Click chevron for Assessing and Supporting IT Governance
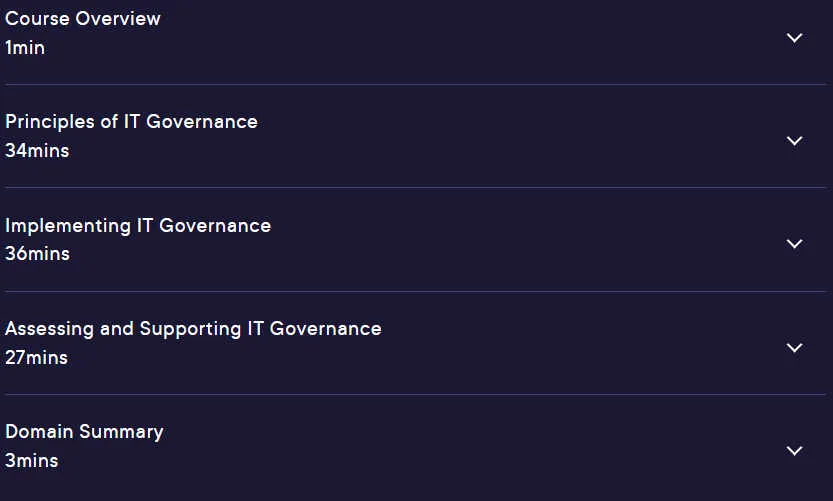Image resolution: width=833 pixels, height=501 pixels. (794, 347)
